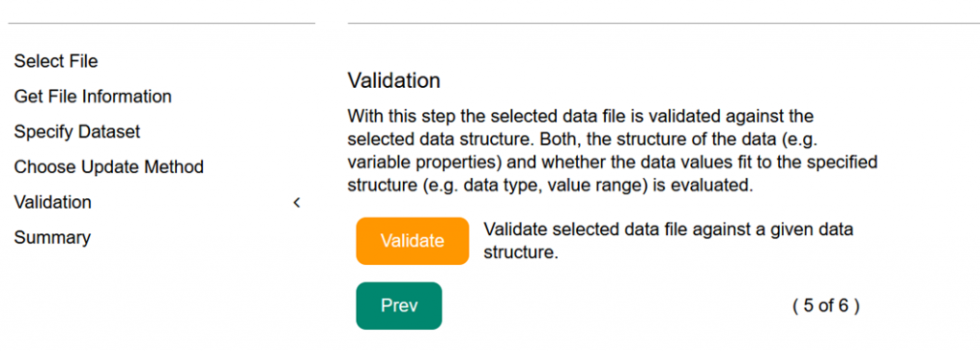
Task: Open the Select File step
Action: [56, 61]
